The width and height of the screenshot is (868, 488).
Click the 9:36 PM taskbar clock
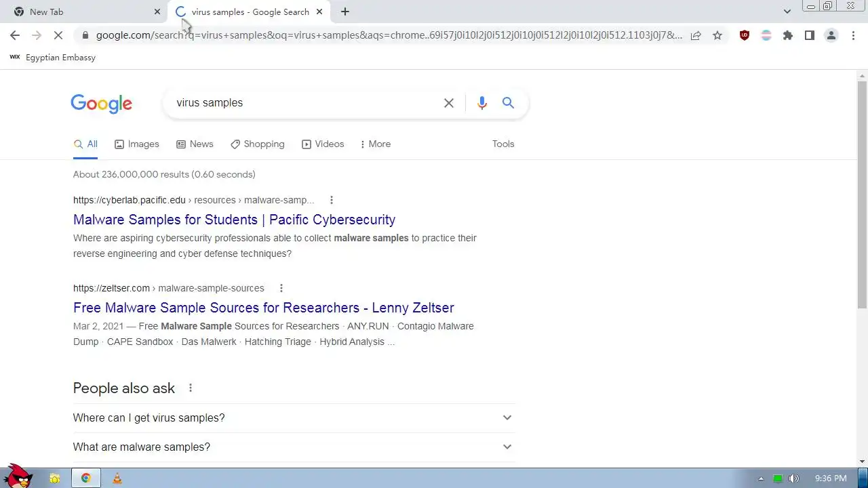(x=831, y=479)
